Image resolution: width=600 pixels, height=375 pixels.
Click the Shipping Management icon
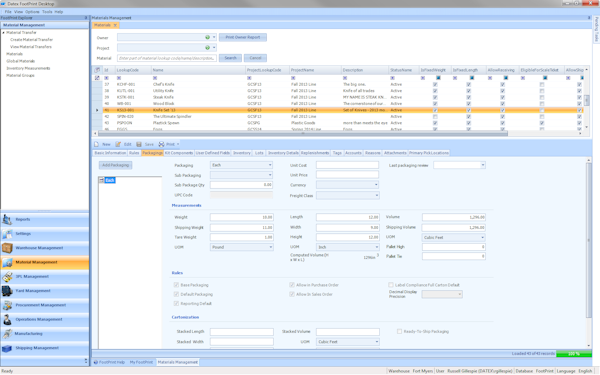pyautogui.click(x=7, y=348)
